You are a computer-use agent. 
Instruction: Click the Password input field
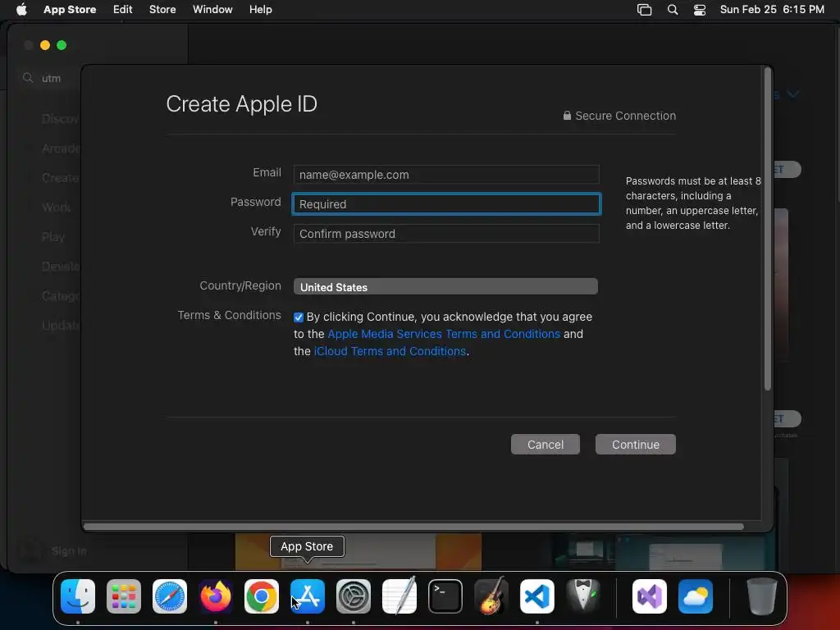tap(446, 204)
